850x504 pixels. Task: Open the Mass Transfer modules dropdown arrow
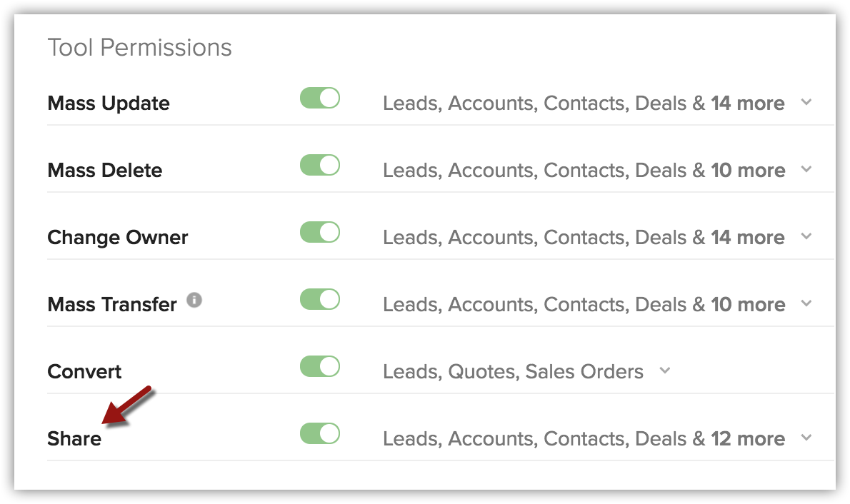point(806,303)
